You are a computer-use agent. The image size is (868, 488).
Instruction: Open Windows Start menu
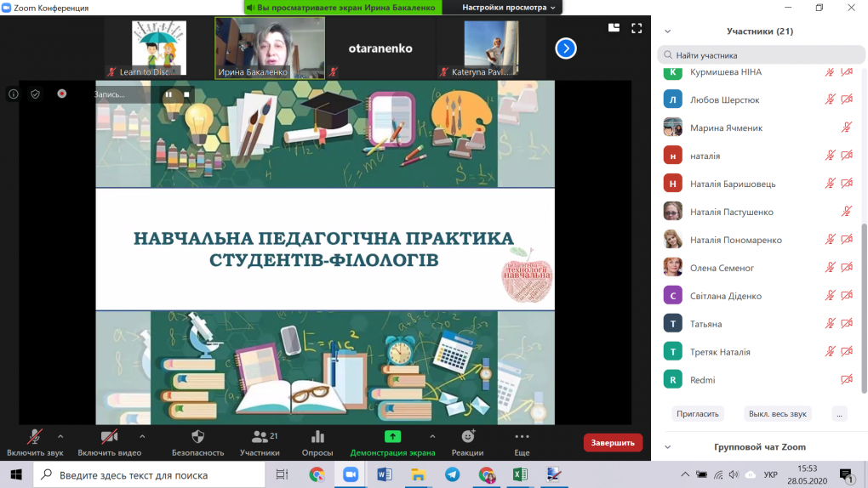tap(16, 474)
